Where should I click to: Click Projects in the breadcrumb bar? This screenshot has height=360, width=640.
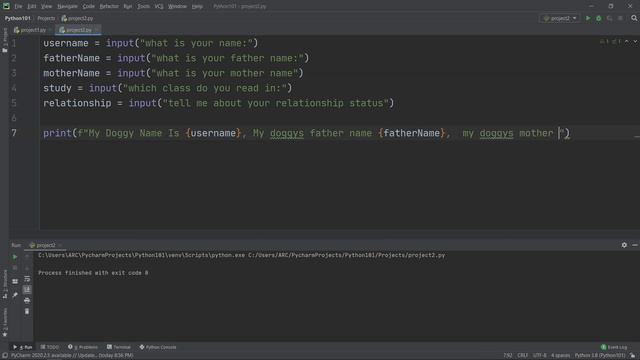pos(46,18)
